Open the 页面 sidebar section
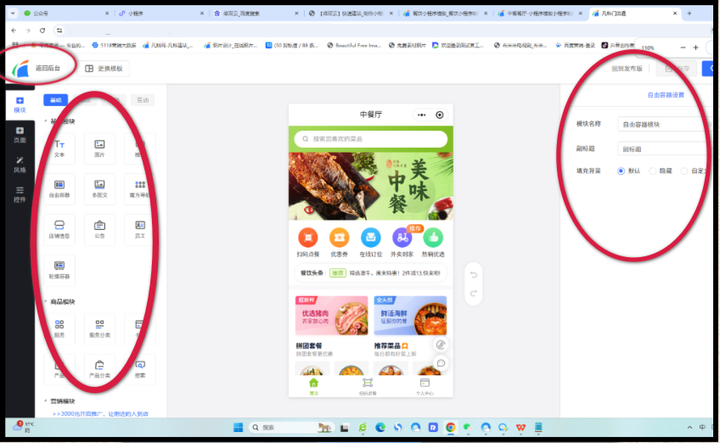The width and height of the screenshot is (720, 443). click(x=20, y=135)
